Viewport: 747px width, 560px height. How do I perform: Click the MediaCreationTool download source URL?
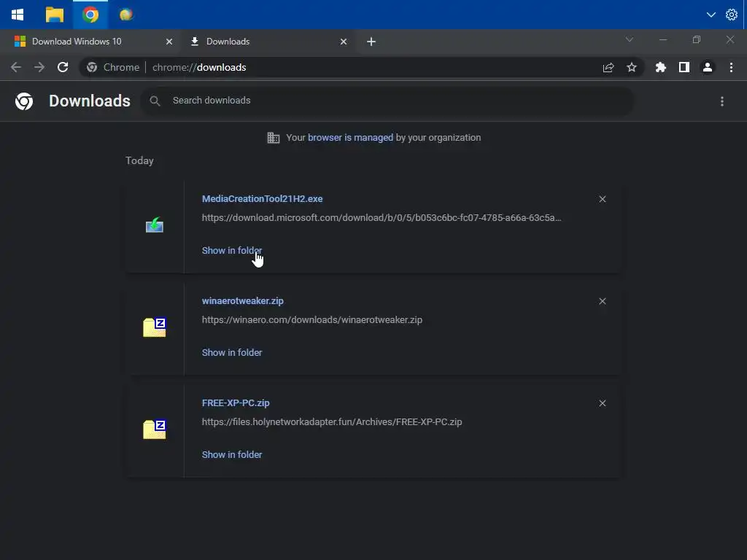tap(382, 217)
